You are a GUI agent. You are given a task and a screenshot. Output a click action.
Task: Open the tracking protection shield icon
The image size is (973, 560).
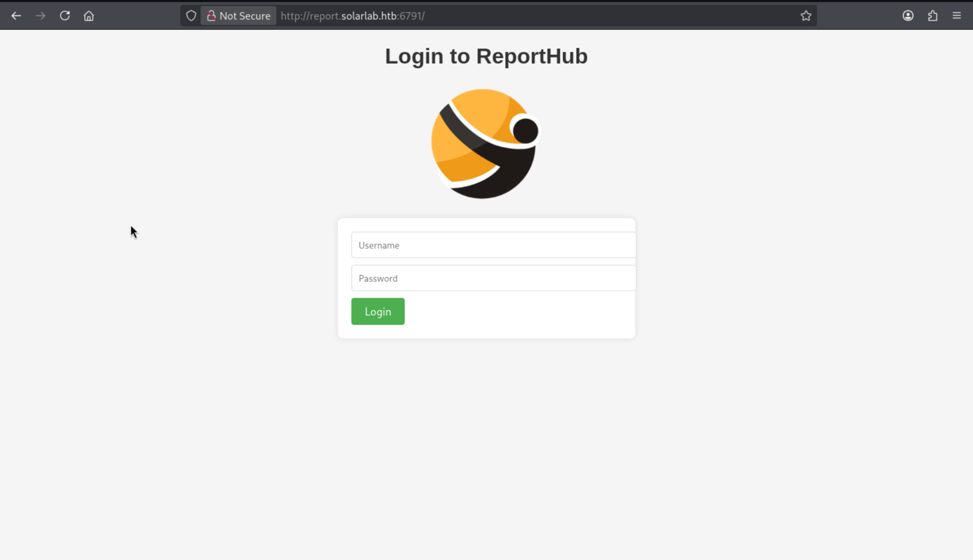click(191, 16)
